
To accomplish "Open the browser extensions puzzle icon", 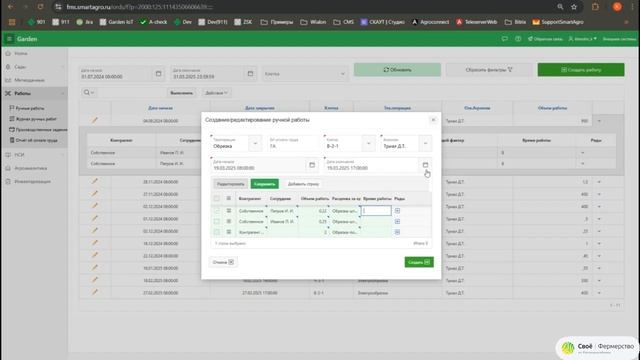I will click(x=595, y=7).
